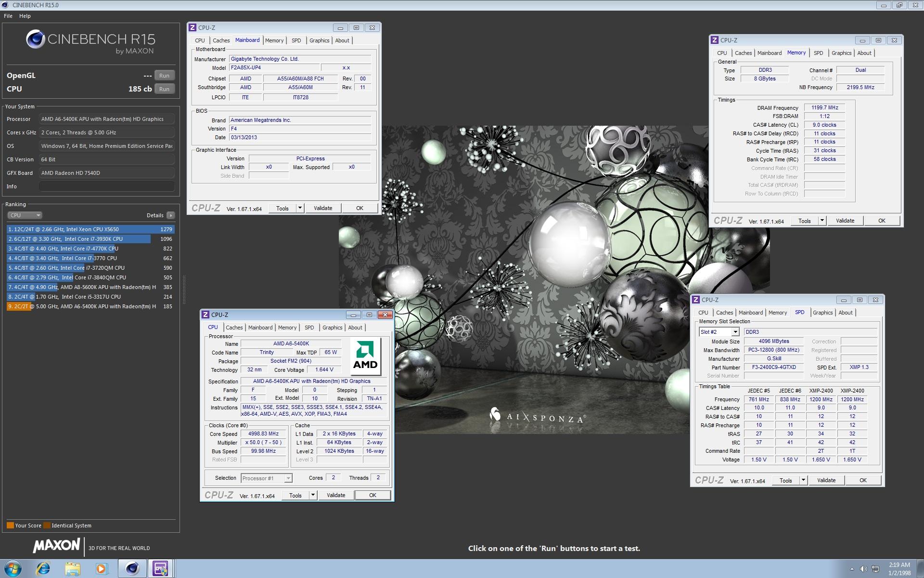Screen dimensions: 924x578
Task: Switch to Graphics tab in CPU window
Action: point(333,328)
